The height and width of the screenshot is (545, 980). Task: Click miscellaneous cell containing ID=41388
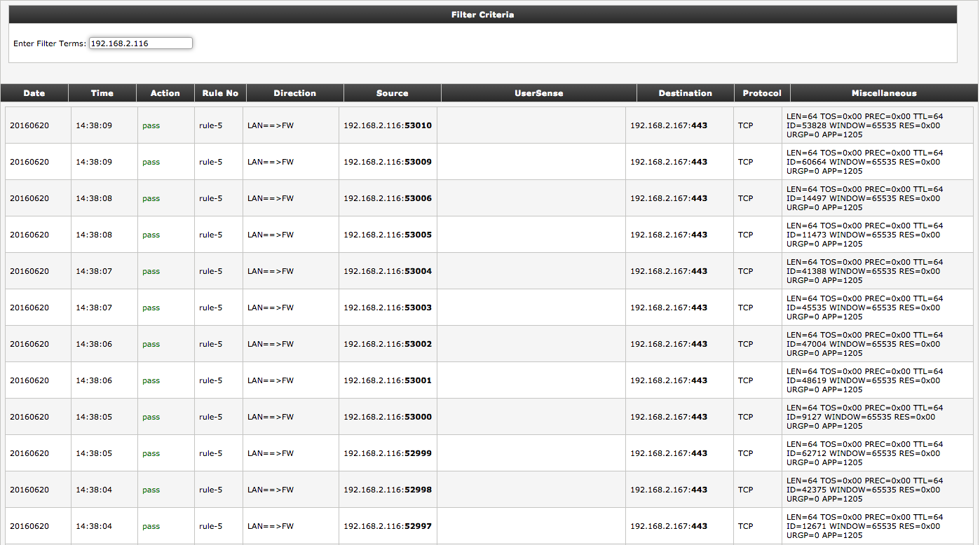(x=877, y=271)
